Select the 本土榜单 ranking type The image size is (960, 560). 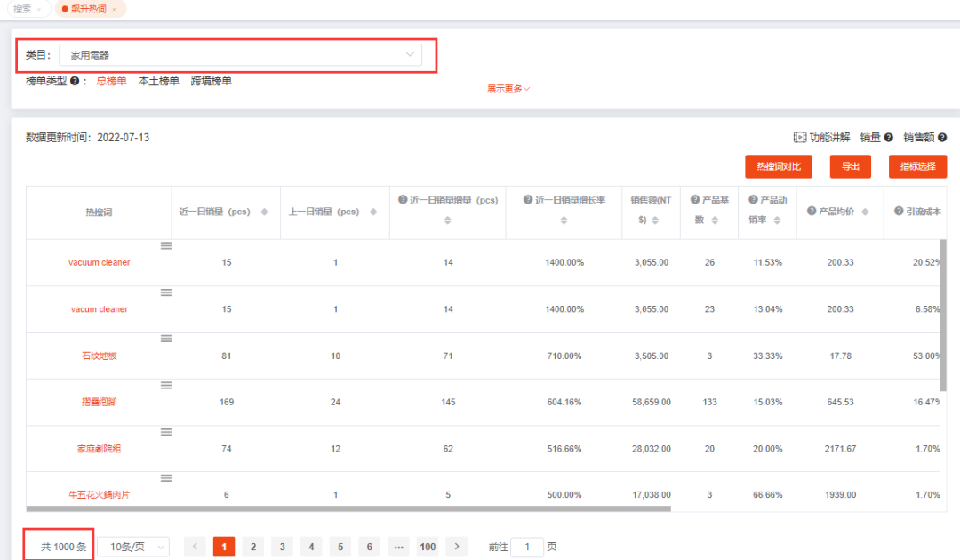click(158, 82)
